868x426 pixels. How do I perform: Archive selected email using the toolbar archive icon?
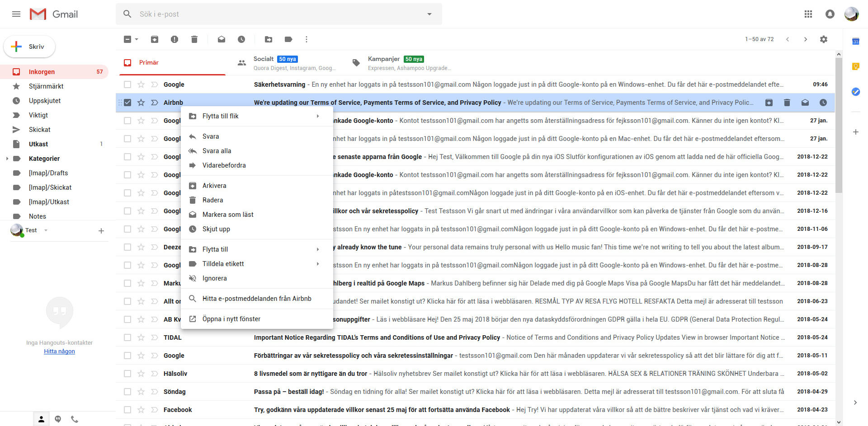(154, 39)
